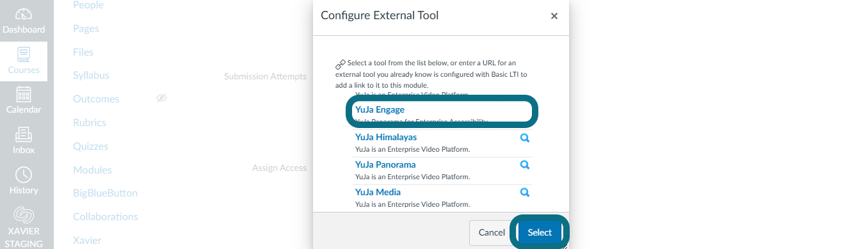Open the Inbox in the global navigation
The width and height of the screenshot is (868, 249).
click(24, 141)
